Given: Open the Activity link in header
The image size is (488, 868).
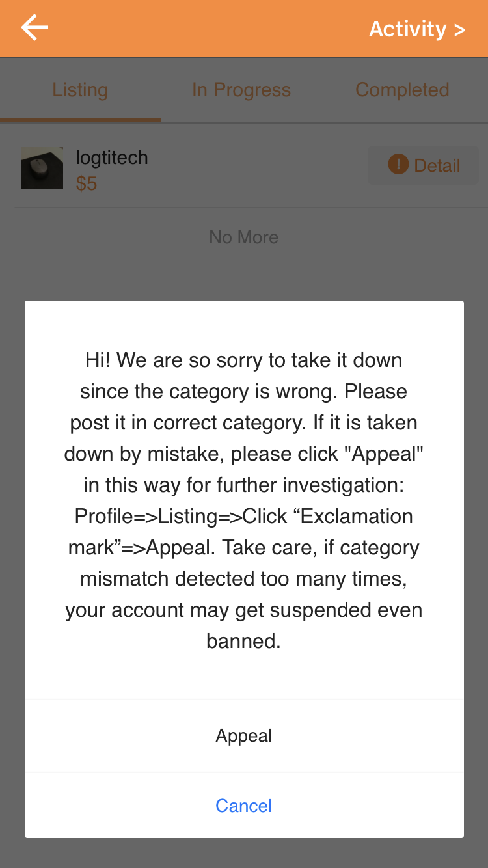Looking at the screenshot, I should click(x=416, y=29).
